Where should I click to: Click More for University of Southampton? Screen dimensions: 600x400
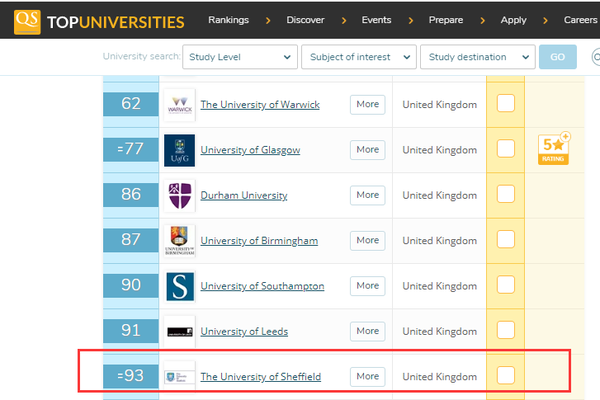367,286
